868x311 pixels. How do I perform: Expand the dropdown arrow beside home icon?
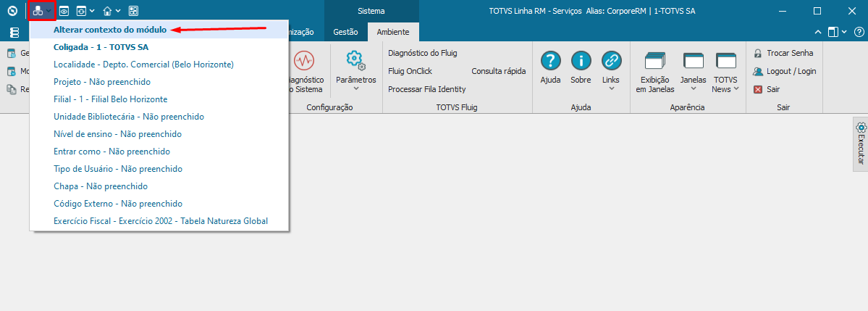pos(119,11)
